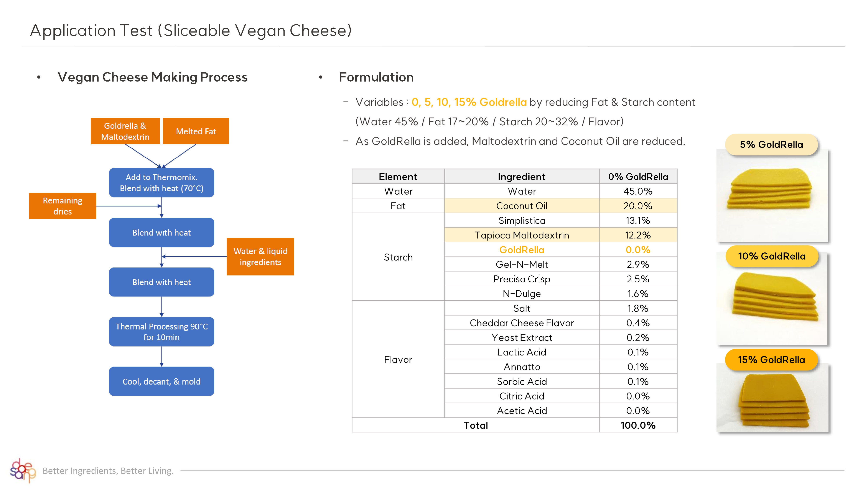Select the Thermal Processing 90°C step box
The image size is (868, 488).
pos(161,332)
